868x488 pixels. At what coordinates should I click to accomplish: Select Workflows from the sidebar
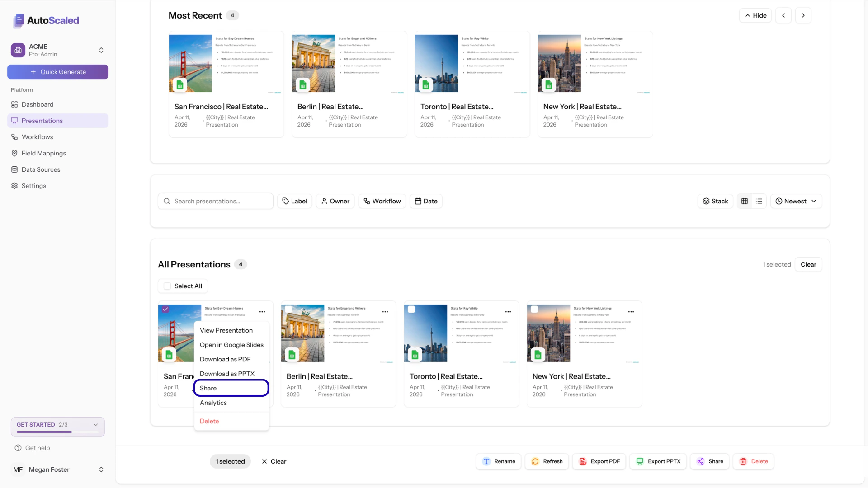pyautogui.click(x=37, y=136)
